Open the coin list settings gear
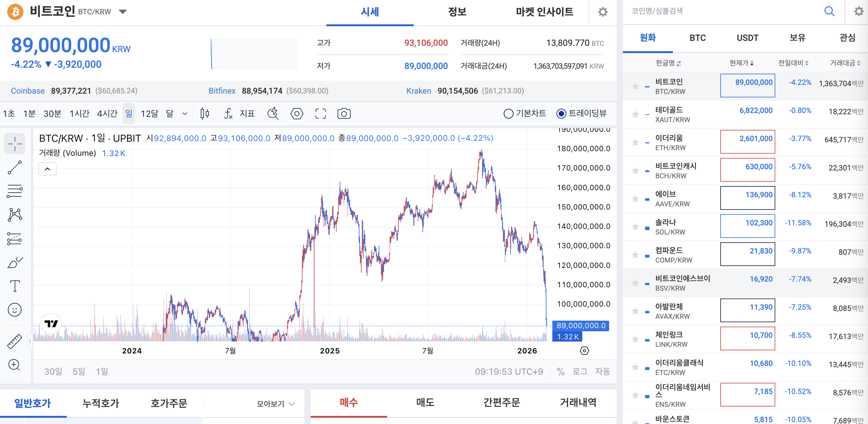Viewport: 868px width, 424px height. pos(859,11)
